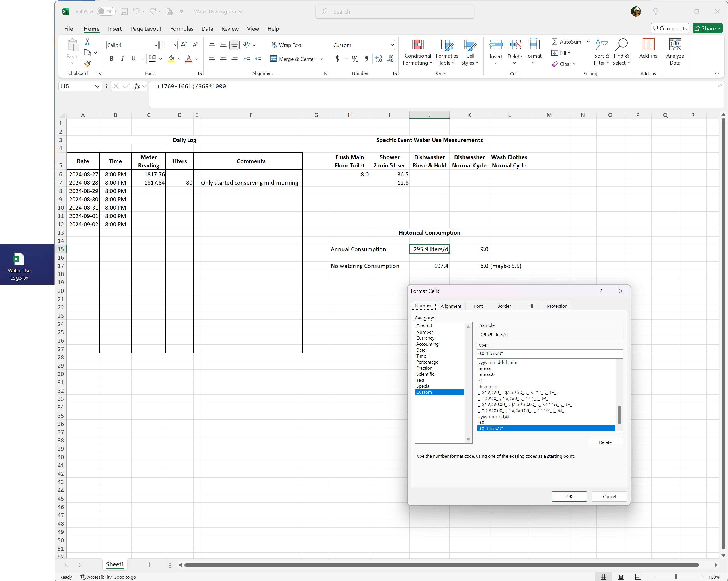Viewport: 728px width, 581px height.
Task: Toggle bold formatting
Action: click(112, 59)
